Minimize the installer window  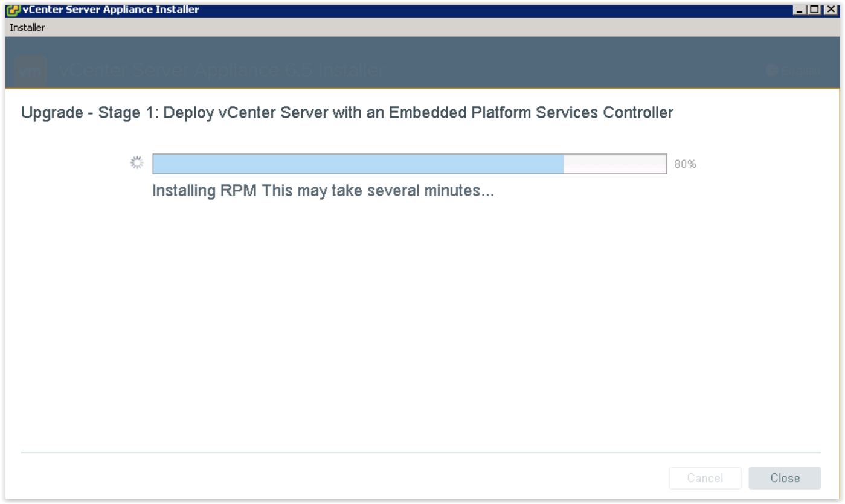point(801,10)
